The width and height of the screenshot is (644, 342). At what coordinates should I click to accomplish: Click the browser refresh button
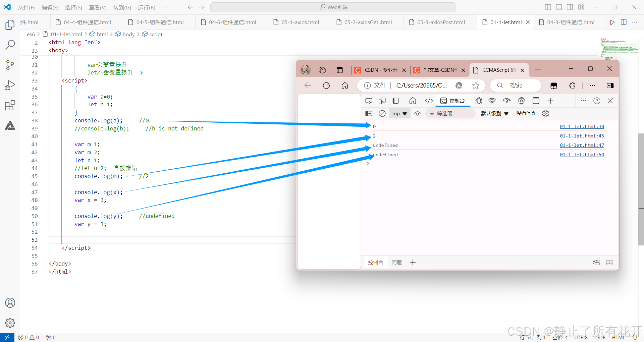coord(326,85)
